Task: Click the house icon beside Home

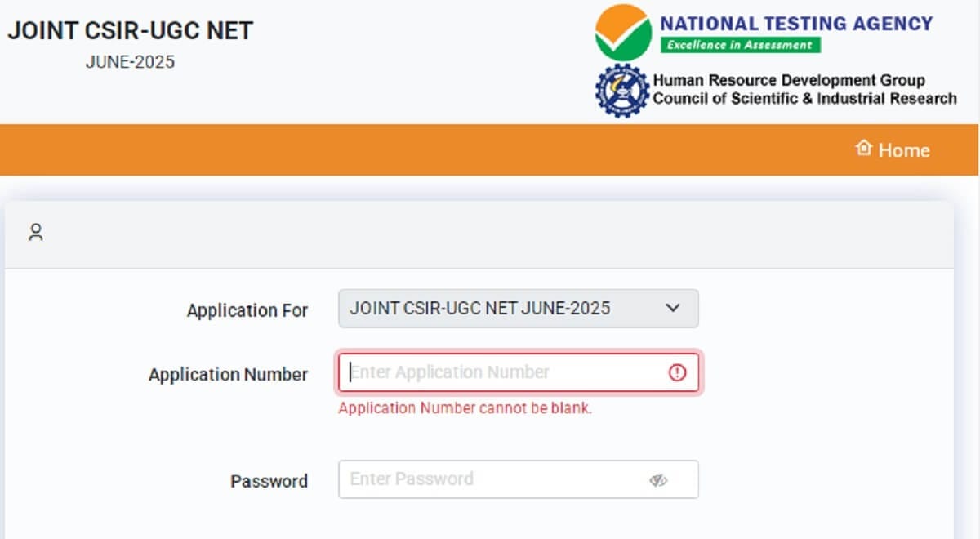Action: pyautogui.click(x=863, y=148)
